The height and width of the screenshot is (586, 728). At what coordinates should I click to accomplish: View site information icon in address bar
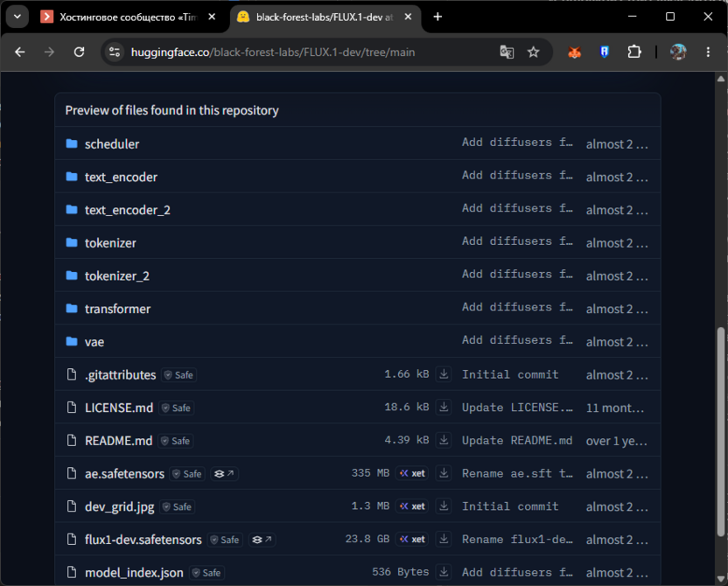coord(115,52)
